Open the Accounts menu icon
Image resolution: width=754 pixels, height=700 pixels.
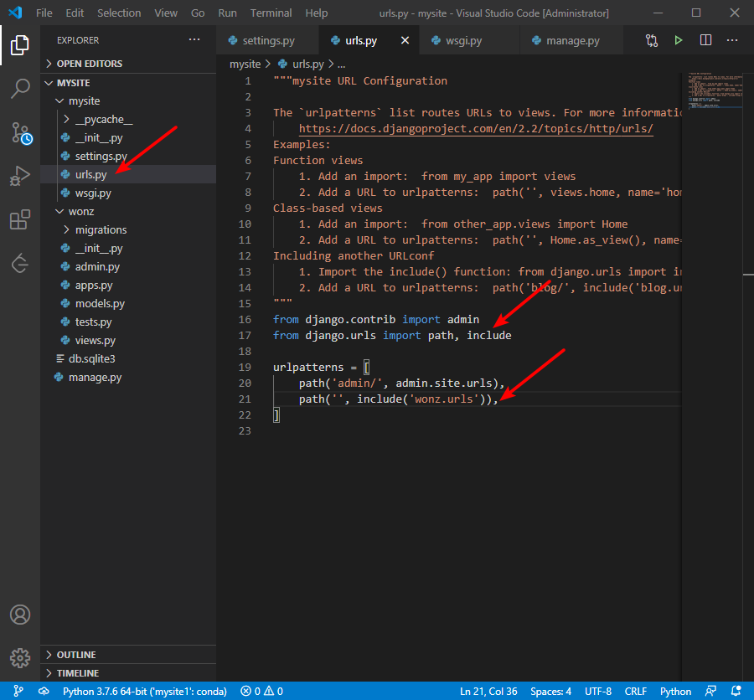coord(20,615)
